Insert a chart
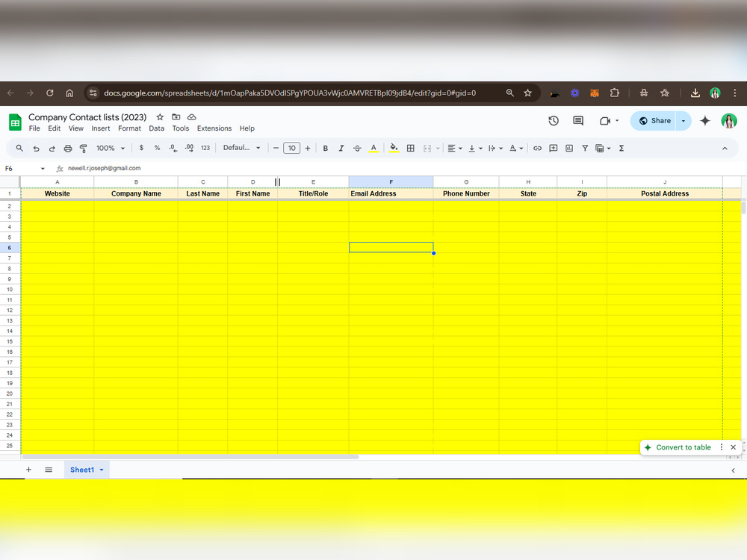 (x=568, y=148)
